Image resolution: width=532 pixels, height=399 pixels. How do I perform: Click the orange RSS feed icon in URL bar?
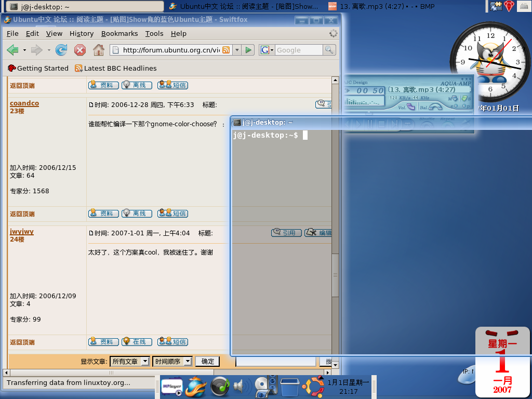click(226, 50)
